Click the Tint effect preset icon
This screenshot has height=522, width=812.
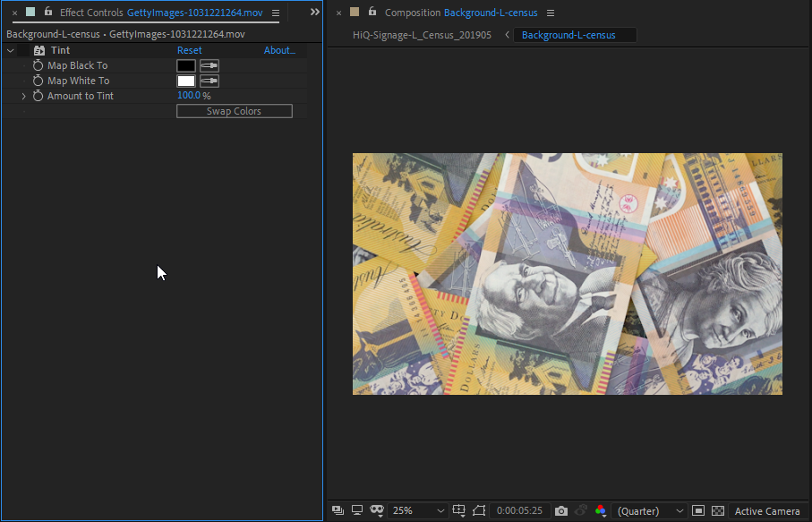(39, 50)
